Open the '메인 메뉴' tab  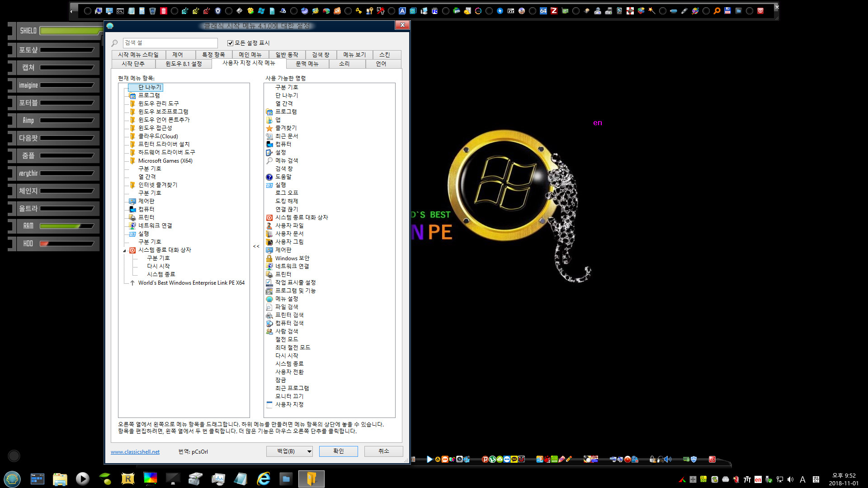click(x=250, y=55)
